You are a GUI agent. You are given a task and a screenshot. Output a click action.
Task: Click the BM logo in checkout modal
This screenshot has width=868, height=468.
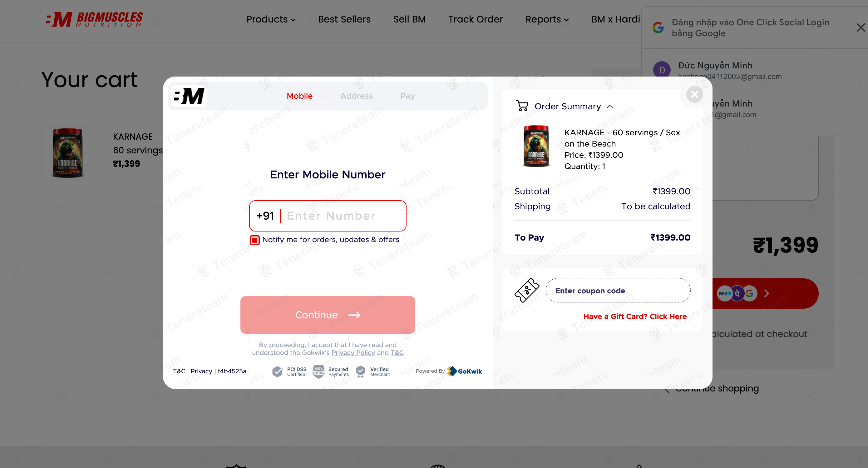(x=189, y=96)
